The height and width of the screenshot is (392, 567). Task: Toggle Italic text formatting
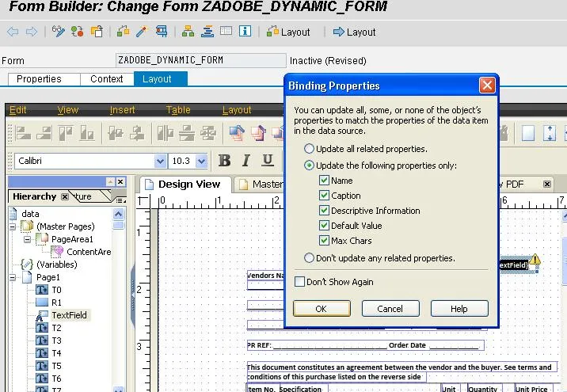tap(246, 161)
